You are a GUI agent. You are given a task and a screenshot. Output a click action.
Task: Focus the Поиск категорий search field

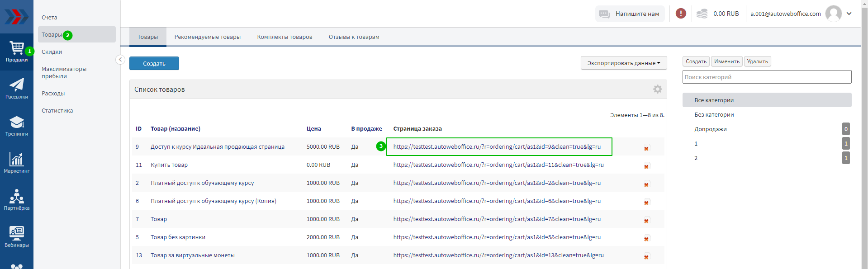(x=766, y=77)
